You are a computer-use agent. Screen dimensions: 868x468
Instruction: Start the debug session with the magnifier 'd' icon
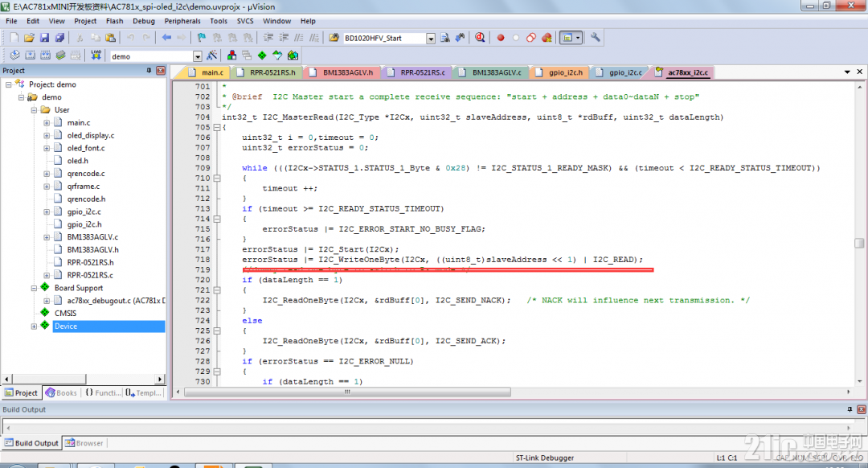(x=480, y=38)
